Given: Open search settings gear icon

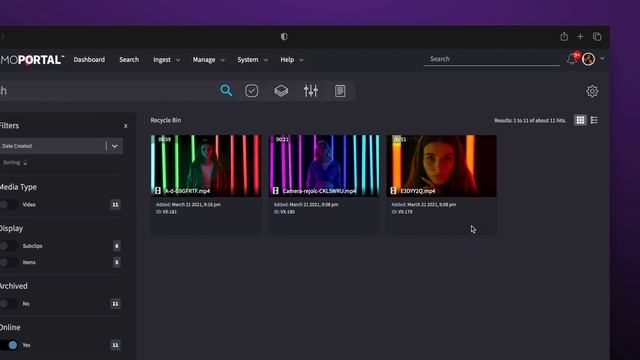Looking at the screenshot, I should coord(592,91).
